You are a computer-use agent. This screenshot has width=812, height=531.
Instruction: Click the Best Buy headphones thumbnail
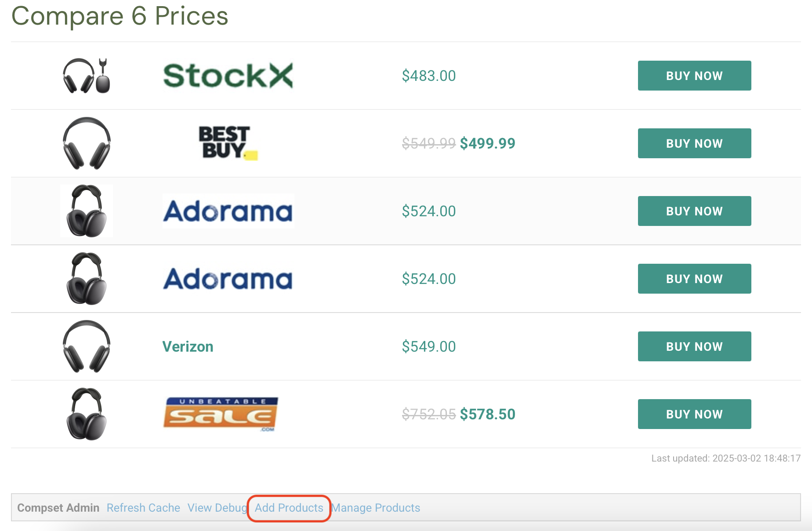tap(87, 143)
